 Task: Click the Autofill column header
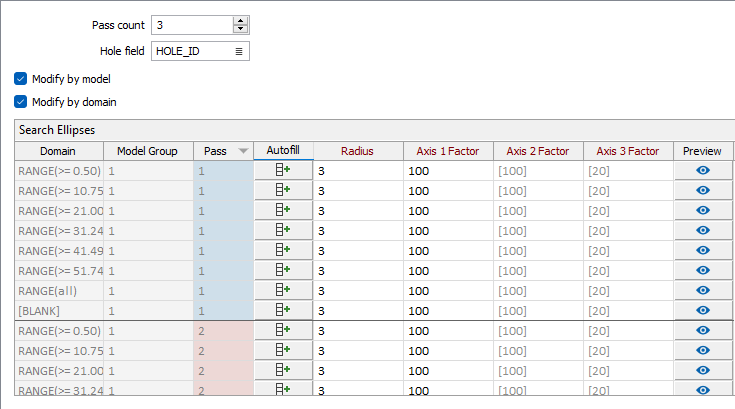(x=283, y=150)
